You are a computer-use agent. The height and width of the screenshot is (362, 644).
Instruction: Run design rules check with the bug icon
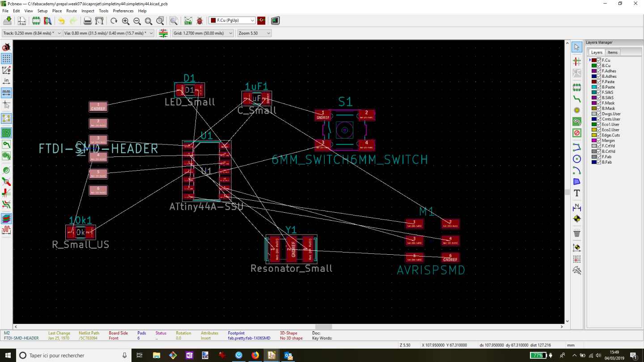click(199, 21)
